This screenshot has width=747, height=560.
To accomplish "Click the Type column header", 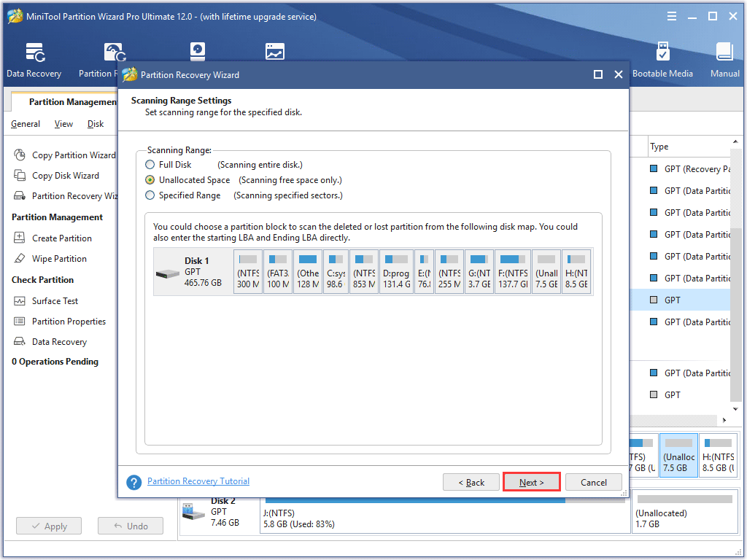I will (689, 147).
